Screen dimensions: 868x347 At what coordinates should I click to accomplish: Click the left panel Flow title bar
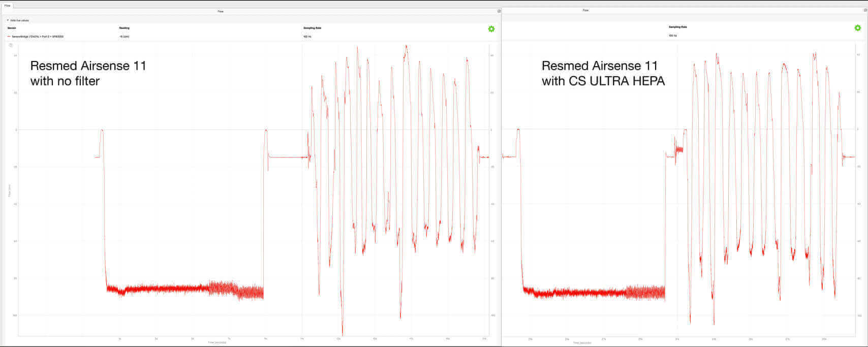click(221, 11)
